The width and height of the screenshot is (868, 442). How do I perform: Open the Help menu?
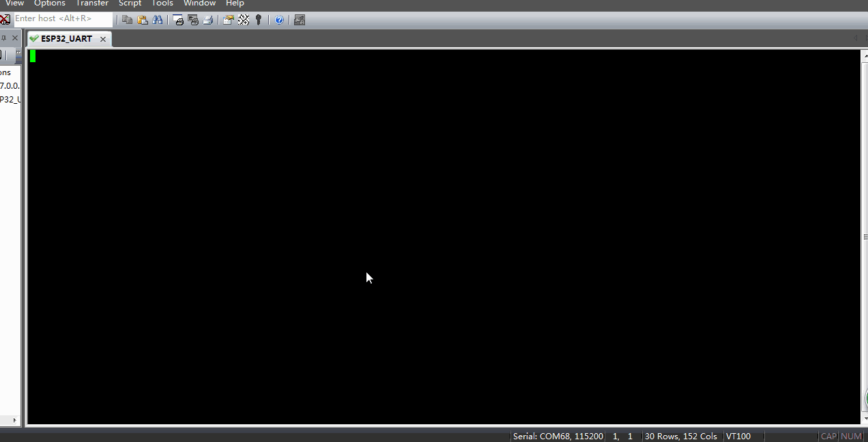coord(235,3)
